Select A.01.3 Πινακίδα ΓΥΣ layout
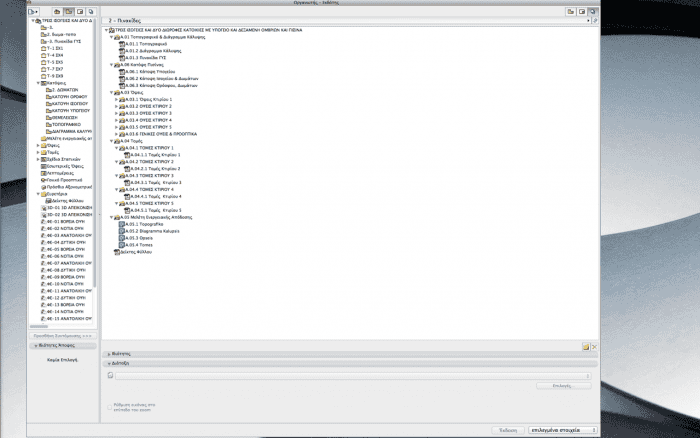This screenshot has height=438, width=700. [142, 58]
